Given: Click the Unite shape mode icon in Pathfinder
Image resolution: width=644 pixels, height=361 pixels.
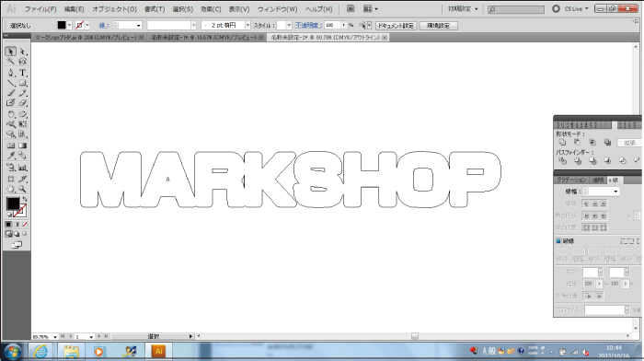Looking at the screenshot, I should pos(562,142).
